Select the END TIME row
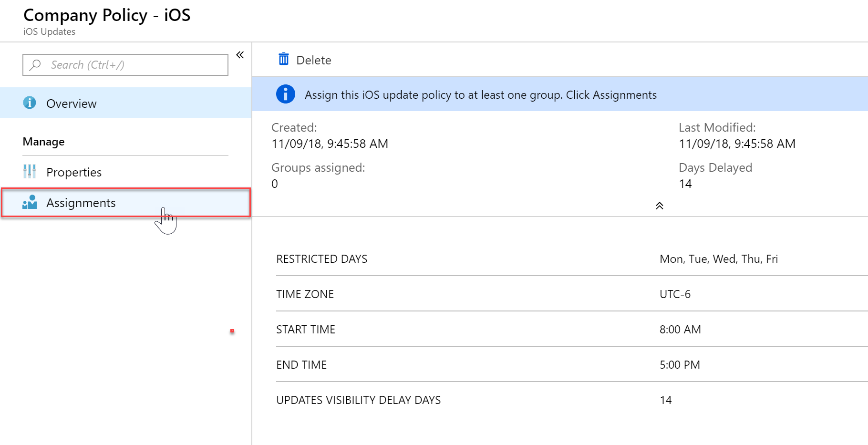The image size is (868, 445). [x=572, y=364]
